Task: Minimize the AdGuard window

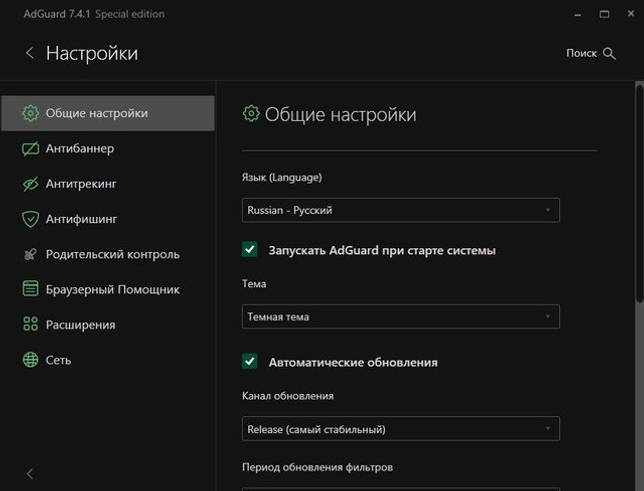Action: pos(578,14)
